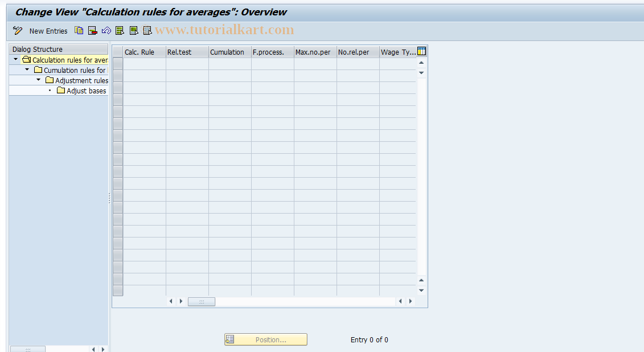Click the Calc. Rule column header
The height and width of the screenshot is (352, 644).
pyautogui.click(x=145, y=52)
